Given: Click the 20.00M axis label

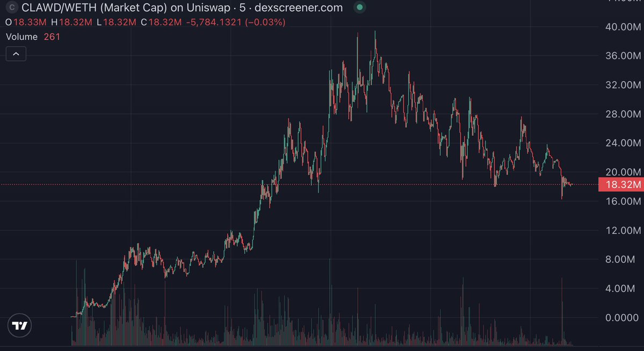Looking at the screenshot, I should [x=623, y=172].
